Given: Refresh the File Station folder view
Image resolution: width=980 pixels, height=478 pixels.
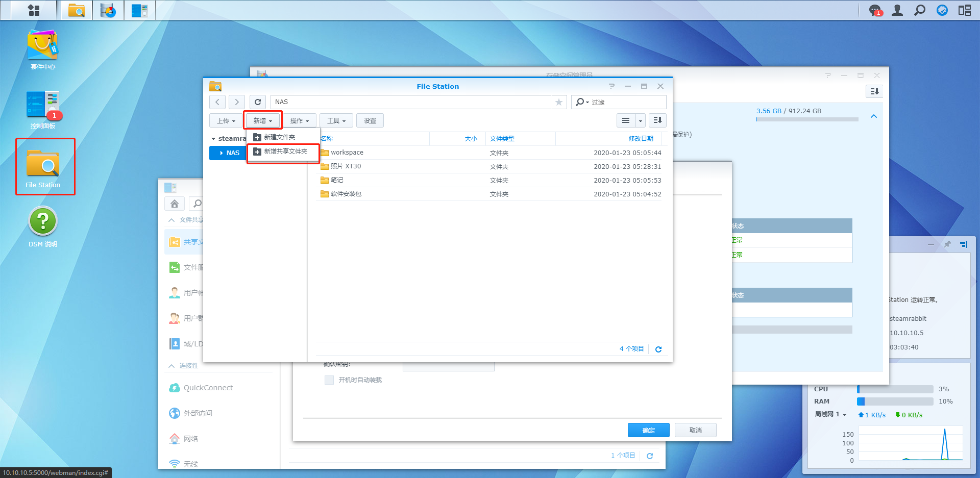Looking at the screenshot, I should coord(258,102).
